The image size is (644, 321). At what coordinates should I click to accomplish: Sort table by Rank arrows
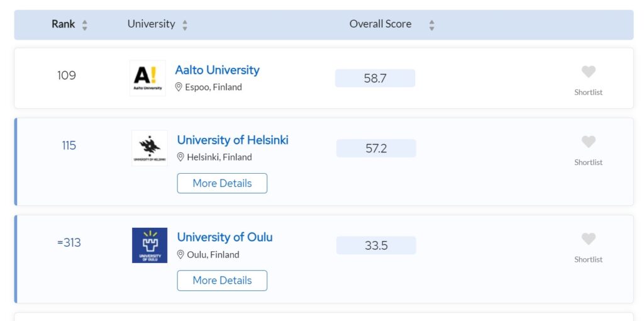[85, 25]
